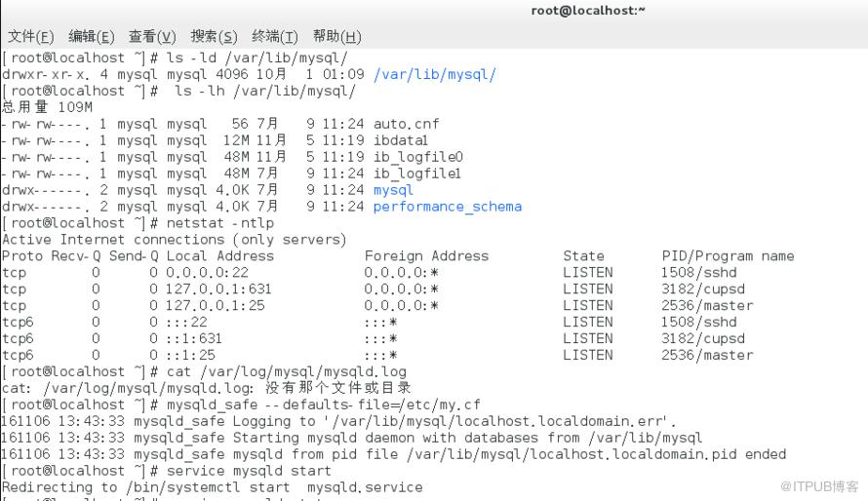The height and width of the screenshot is (501, 868).
Task: Click the 12M size of ibdata1
Action: pos(235,140)
